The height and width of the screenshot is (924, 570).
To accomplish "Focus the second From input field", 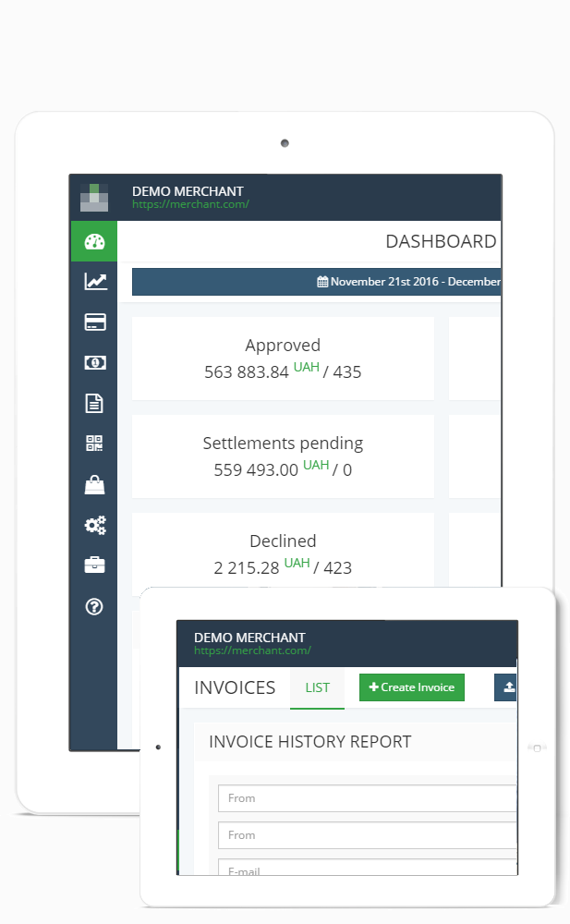I will click(367, 835).
